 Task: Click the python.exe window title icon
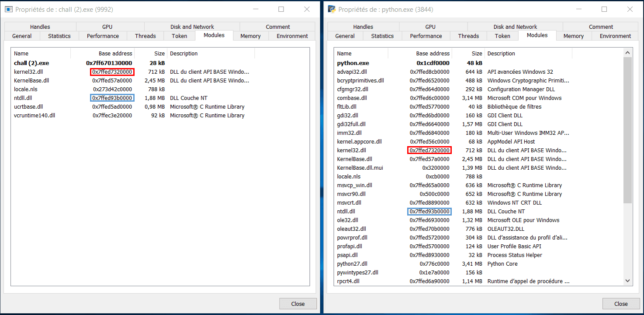(x=332, y=9)
